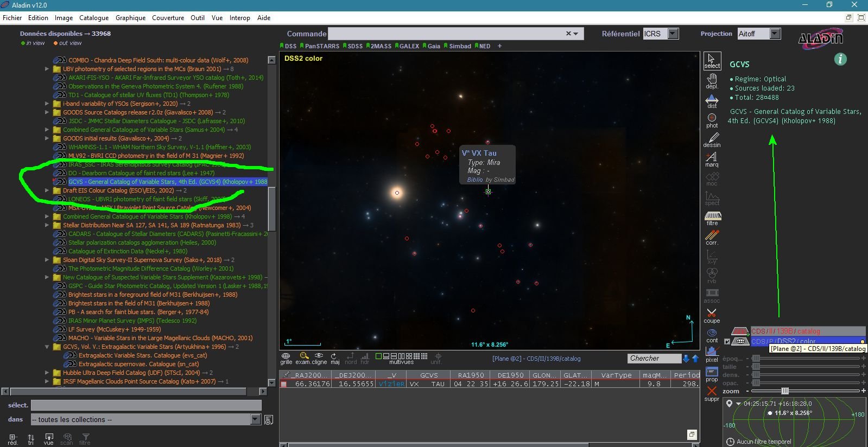The image size is (868, 447).
Task: Choose the marq tag tool
Action: click(x=712, y=159)
